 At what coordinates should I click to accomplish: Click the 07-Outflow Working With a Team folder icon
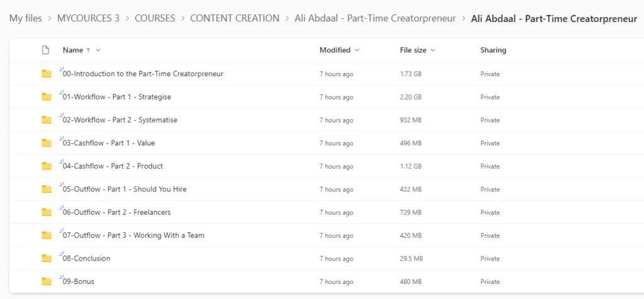click(x=47, y=235)
